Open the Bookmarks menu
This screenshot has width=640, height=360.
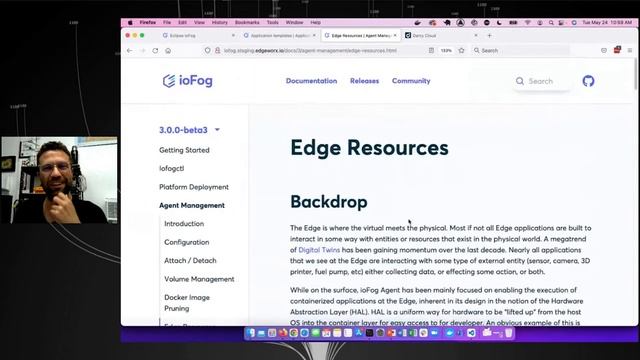(x=247, y=23)
